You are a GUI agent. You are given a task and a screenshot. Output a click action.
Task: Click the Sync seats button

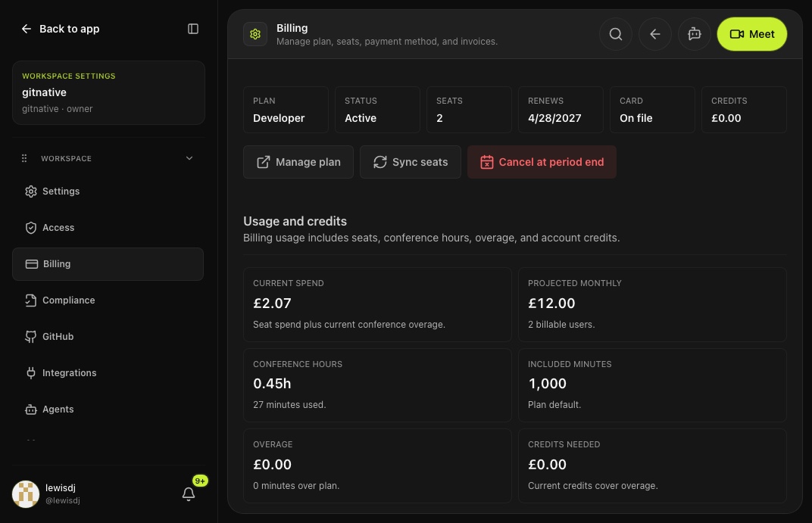[x=410, y=162]
